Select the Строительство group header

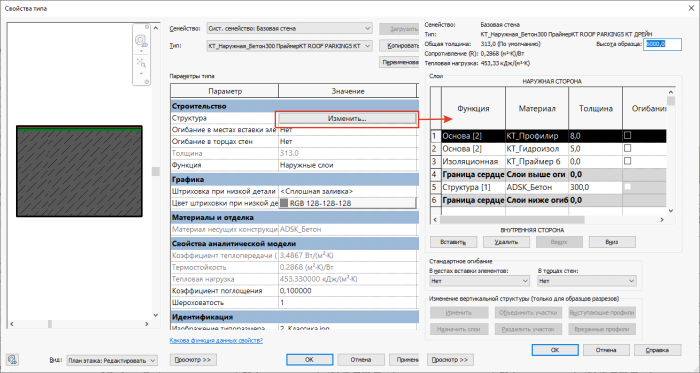point(294,106)
